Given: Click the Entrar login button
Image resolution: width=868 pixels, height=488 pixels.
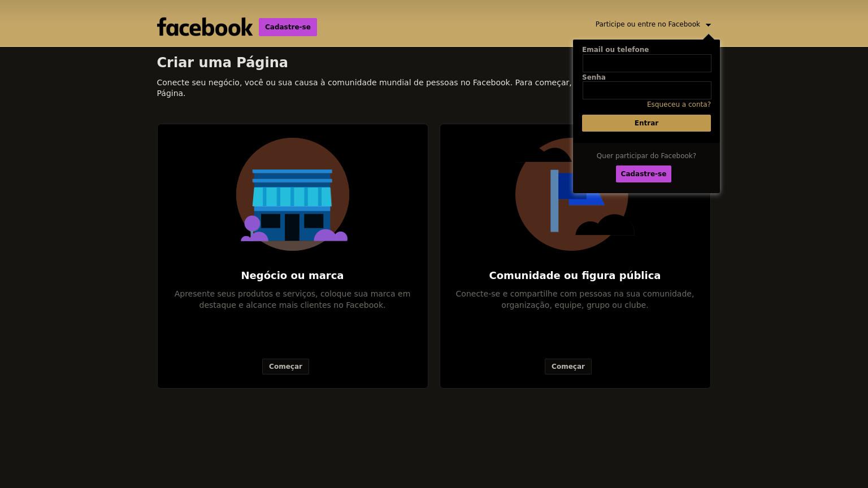Looking at the screenshot, I should pos(646,123).
